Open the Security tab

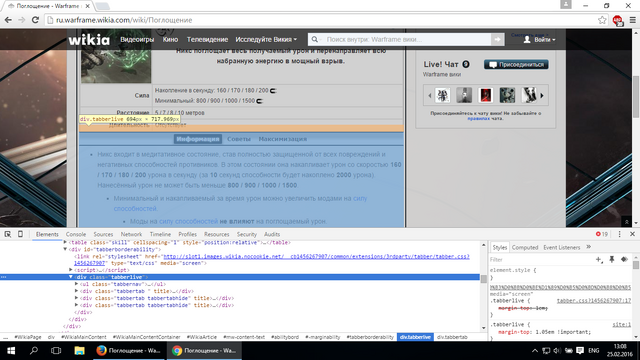tap(247, 234)
